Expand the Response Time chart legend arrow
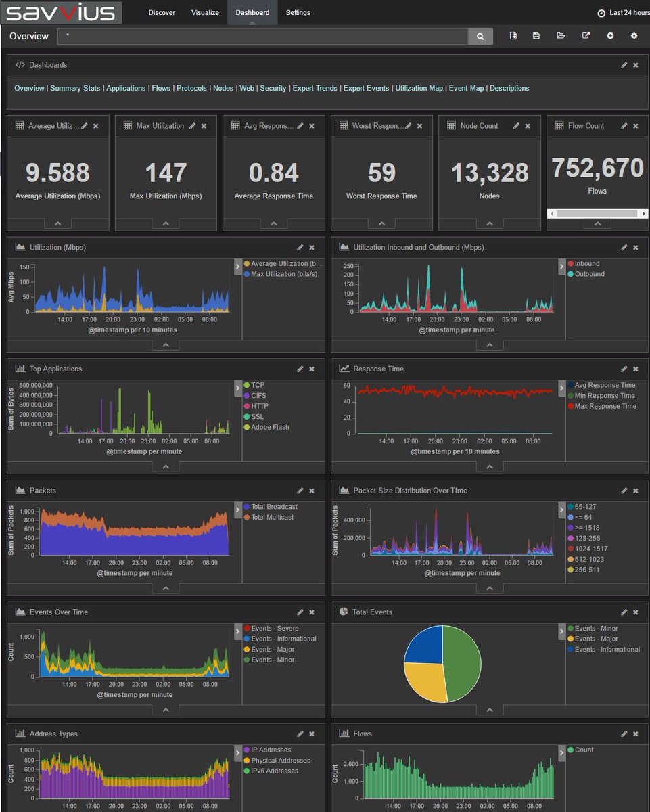This screenshot has height=812, width=650. coord(561,388)
